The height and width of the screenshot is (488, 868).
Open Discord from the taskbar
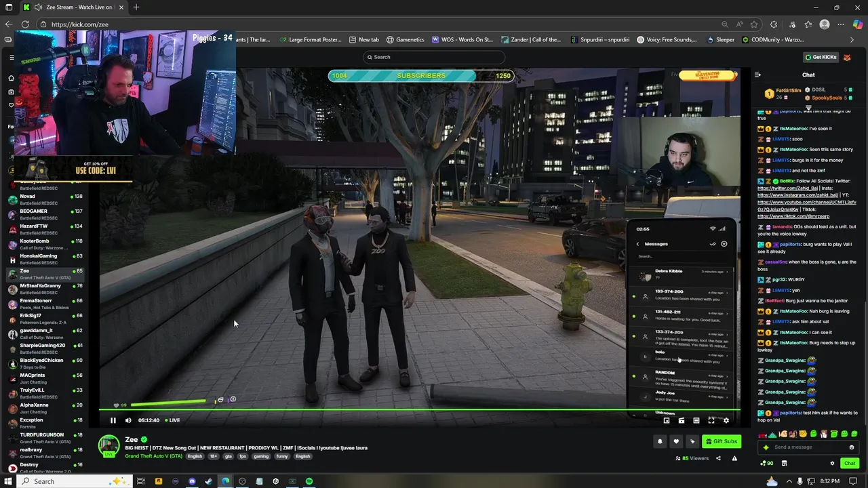192,481
